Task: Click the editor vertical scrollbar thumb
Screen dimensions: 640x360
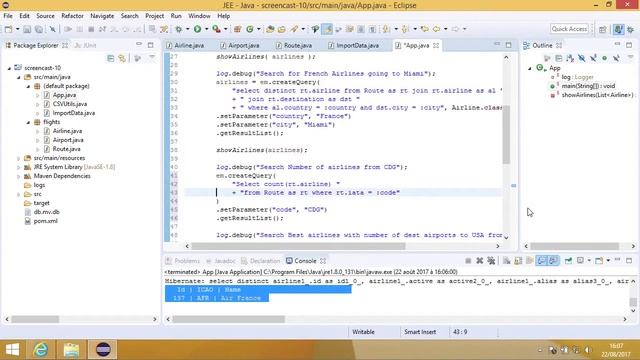Action: [506, 135]
